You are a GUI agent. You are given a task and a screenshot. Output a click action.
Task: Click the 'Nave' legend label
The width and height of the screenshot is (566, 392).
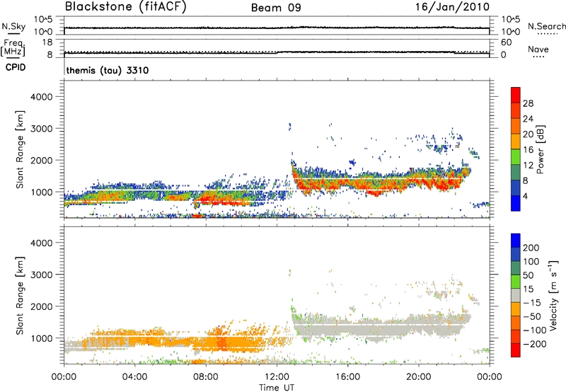coord(538,50)
